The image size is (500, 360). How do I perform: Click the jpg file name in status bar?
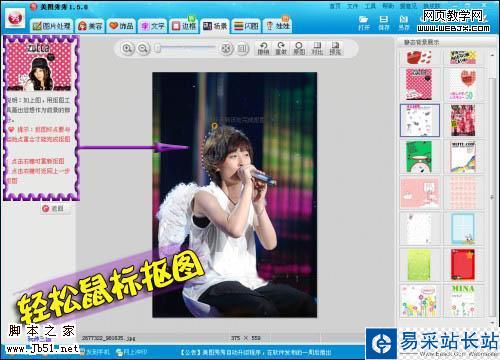click(x=109, y=338)
